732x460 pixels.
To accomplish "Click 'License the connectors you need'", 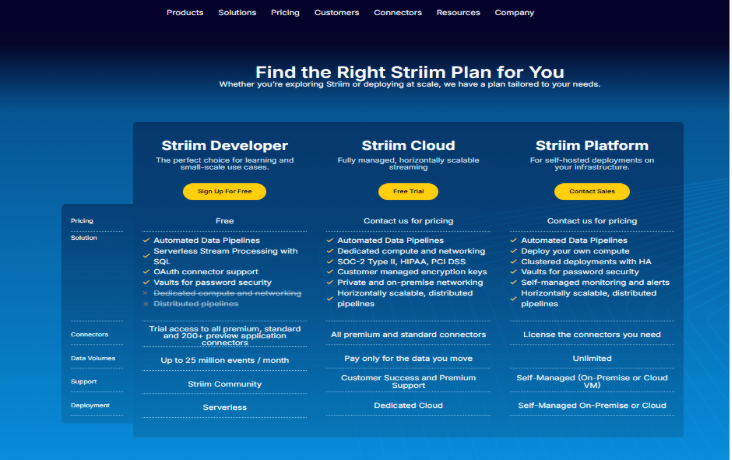I will 592,334.
